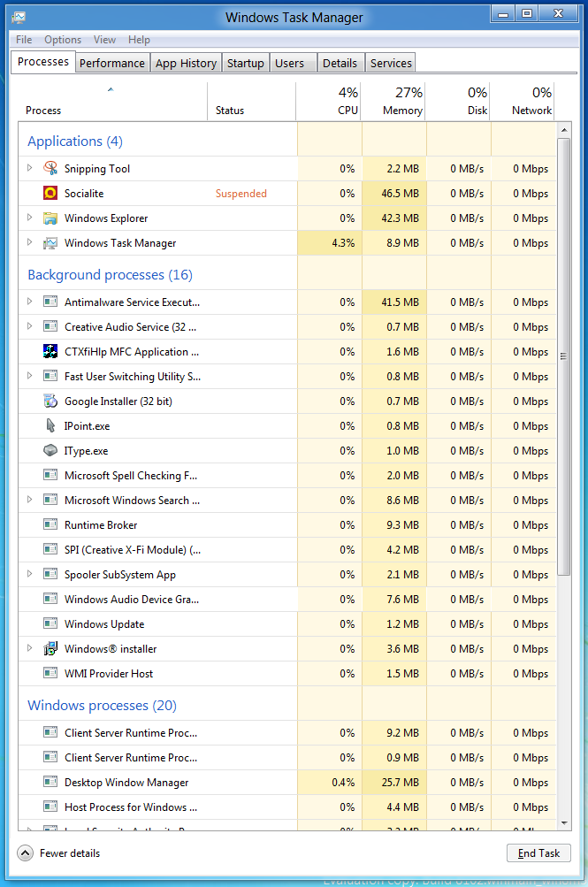Select the 'Applications (4)' group heading
The height and width of the screenshot is (887, 588).
pos(75,141)
